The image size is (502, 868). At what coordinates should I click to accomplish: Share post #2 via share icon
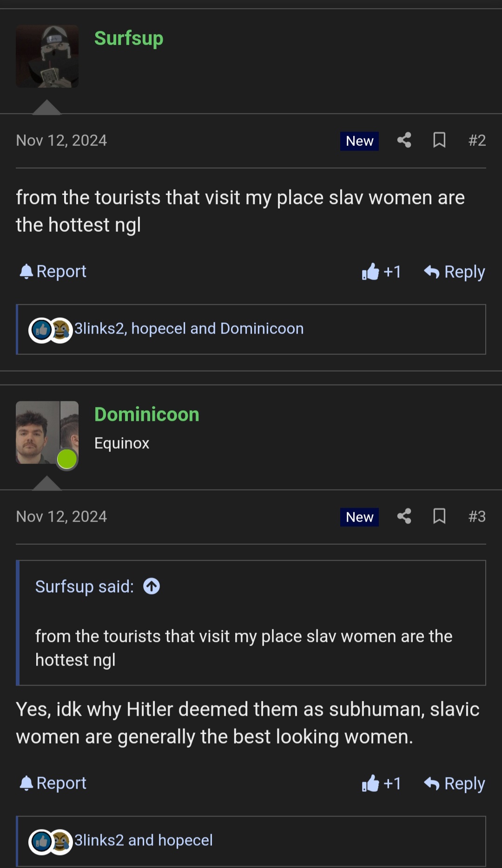tap(404, 140)
